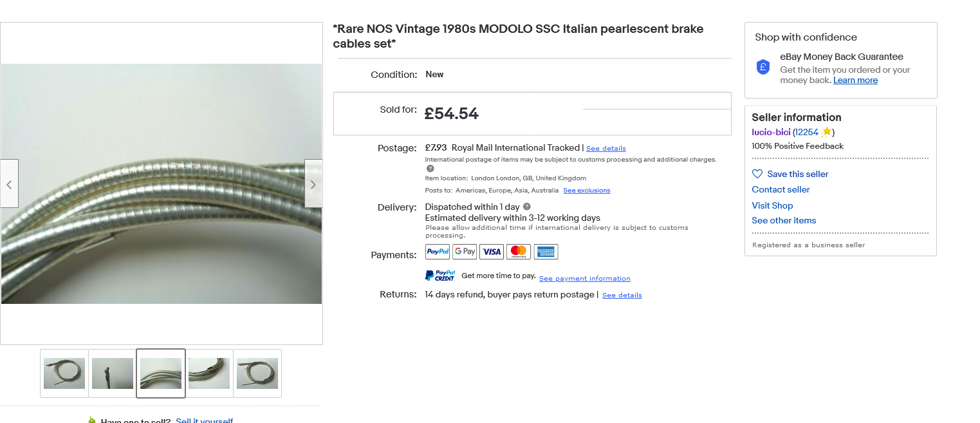Click the PayPal payment icon
Screen dimensions: 980x423
pyautogui.click(x=438, y=252)
